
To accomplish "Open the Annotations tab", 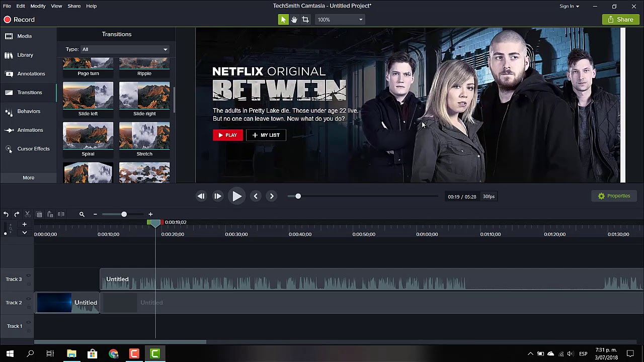I will point(28,74).
